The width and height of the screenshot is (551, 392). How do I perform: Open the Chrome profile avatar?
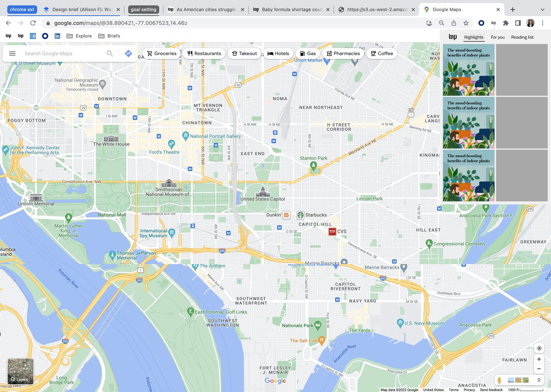click(530, 23)
